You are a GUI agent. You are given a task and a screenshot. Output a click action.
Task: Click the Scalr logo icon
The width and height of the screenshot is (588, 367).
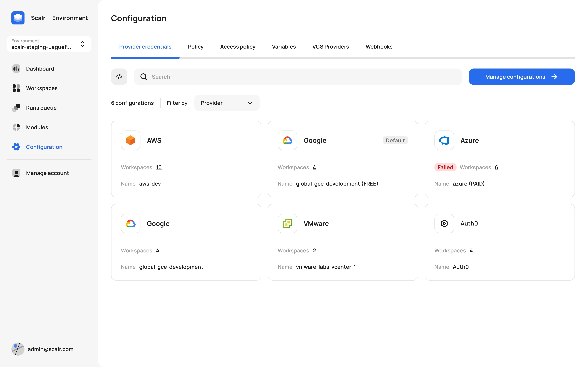click(x=18, y=18)
